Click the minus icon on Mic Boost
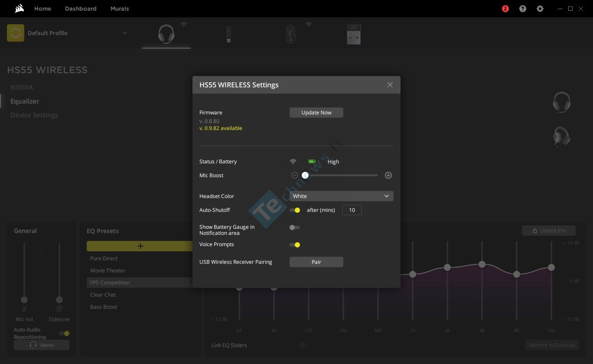593x364 pixels. 295,175
